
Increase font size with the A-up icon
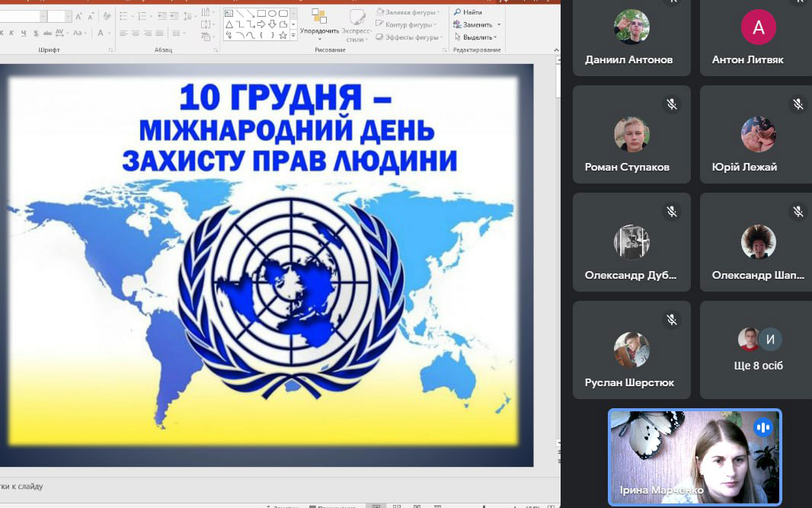78,16
